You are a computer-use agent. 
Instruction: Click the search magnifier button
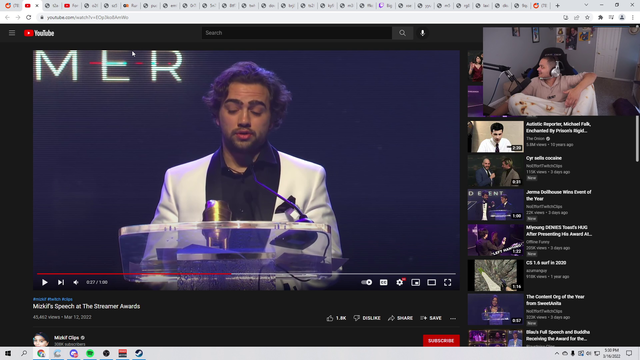[402, 33]
